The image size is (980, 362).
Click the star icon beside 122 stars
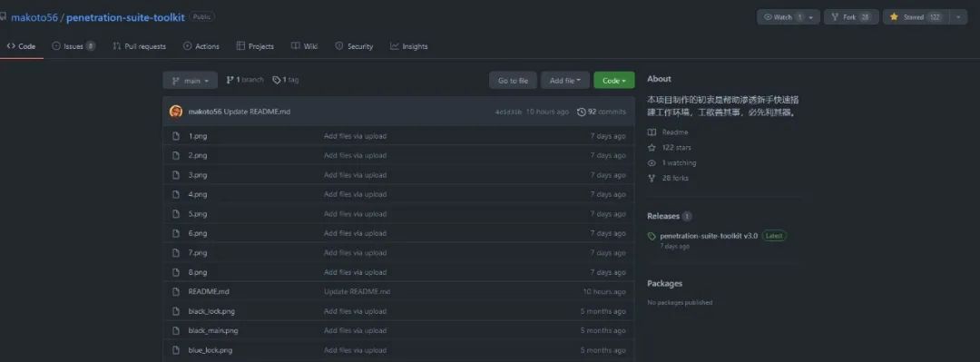point(652,148)
